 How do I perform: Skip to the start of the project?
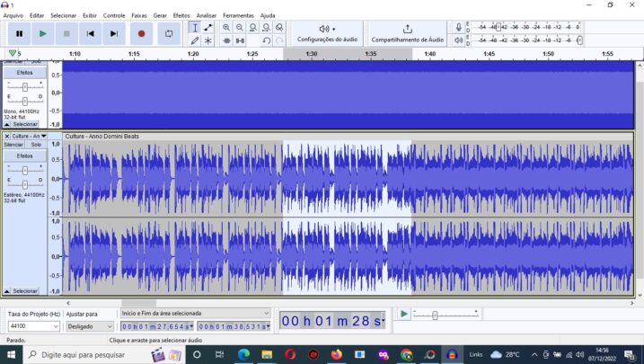[90, 33]
